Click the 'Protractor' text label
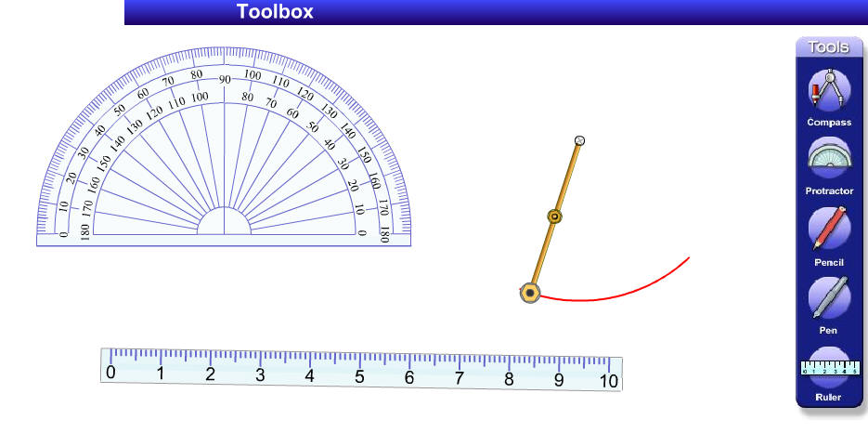 click(828, 191)
